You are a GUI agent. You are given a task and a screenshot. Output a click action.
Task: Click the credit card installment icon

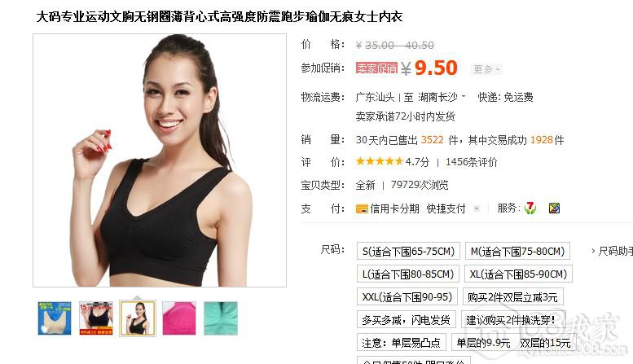click(x=362, y=209)
